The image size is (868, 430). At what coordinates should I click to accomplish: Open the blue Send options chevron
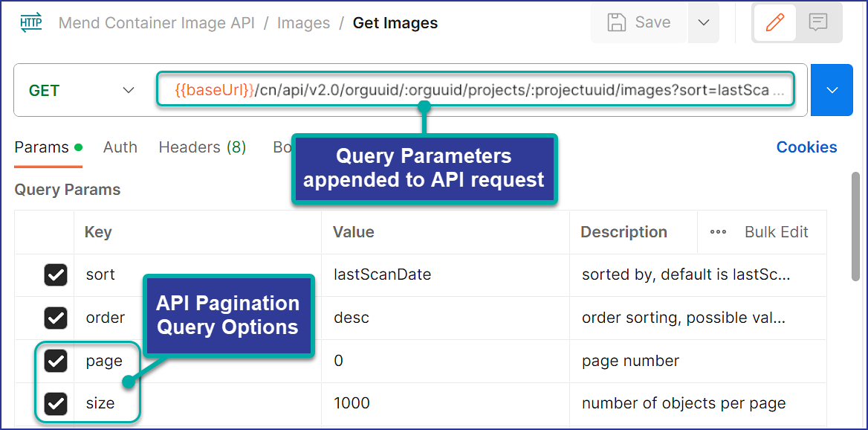coord(831,89)
